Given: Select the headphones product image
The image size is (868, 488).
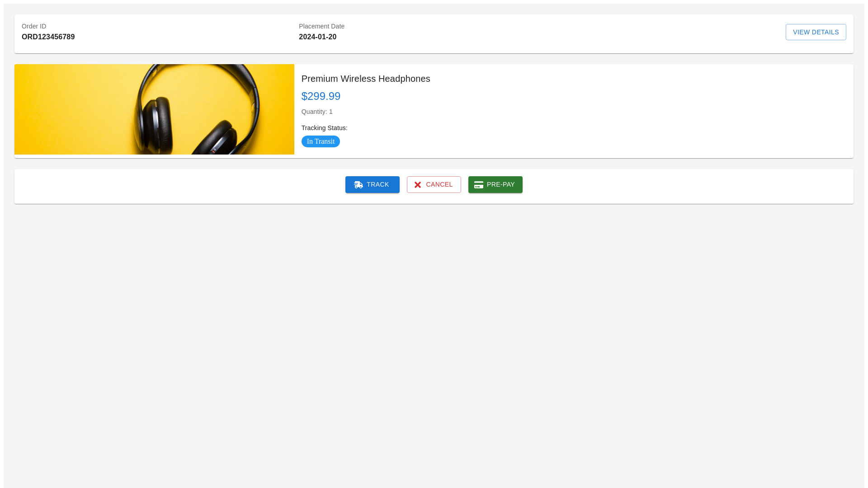Looking at the screenshot, I should (154, 109).
